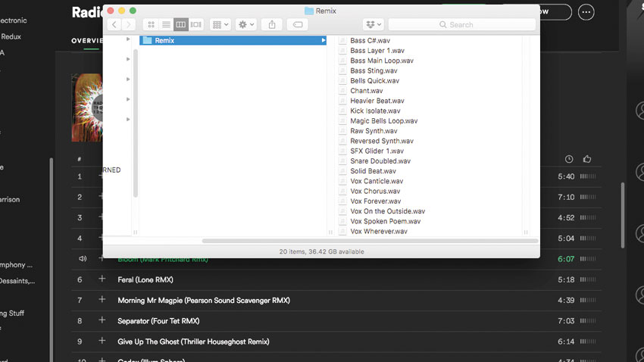Play Morning Mr Magpie (Pearson Sound Scavenger RMX)

coord(204,301)
